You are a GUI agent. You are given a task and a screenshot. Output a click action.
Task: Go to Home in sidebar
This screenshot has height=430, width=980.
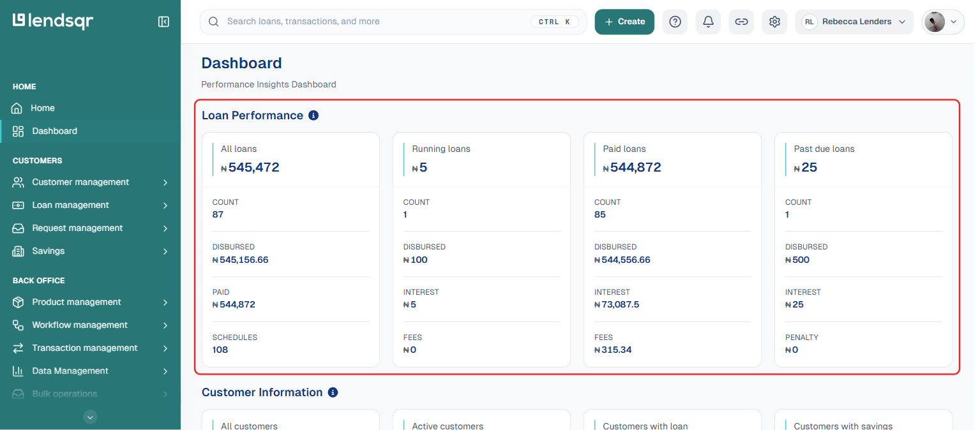coord(43,108)
